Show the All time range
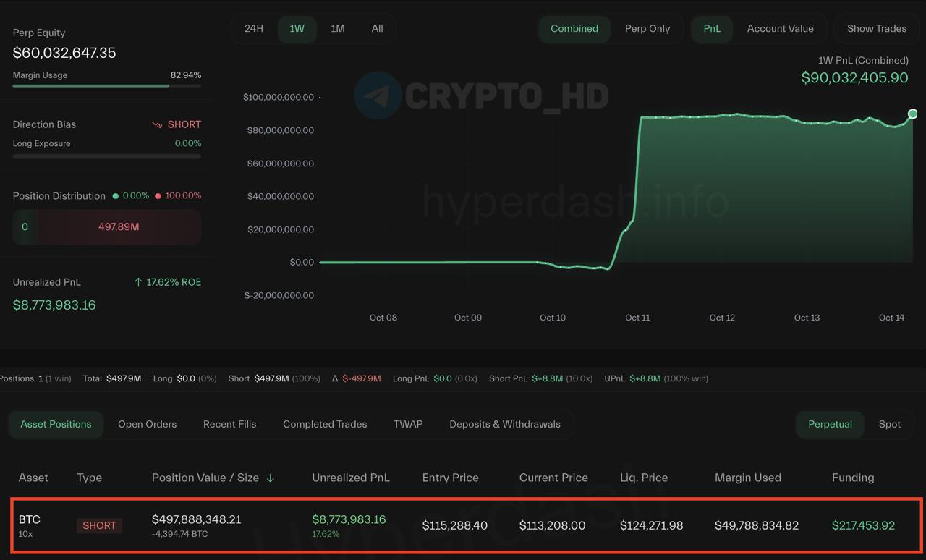This screenshot has height=560, width=926. coord(377,29)
